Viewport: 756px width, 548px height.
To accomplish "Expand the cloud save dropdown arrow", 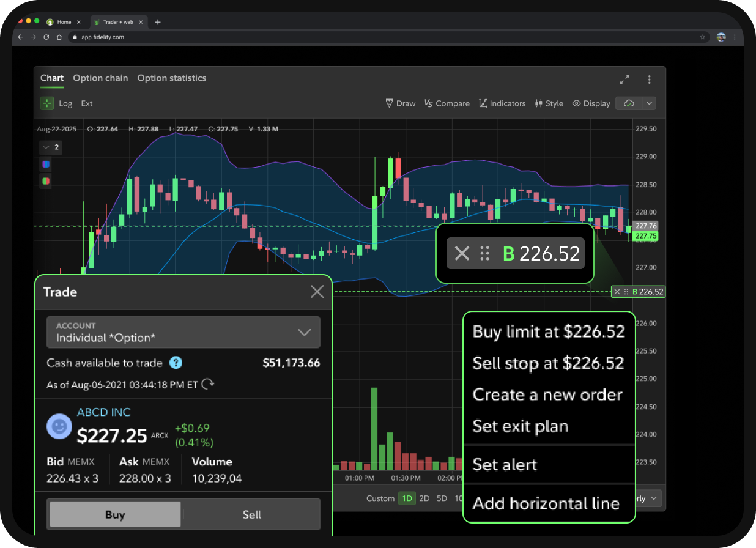I will point(648,103).
